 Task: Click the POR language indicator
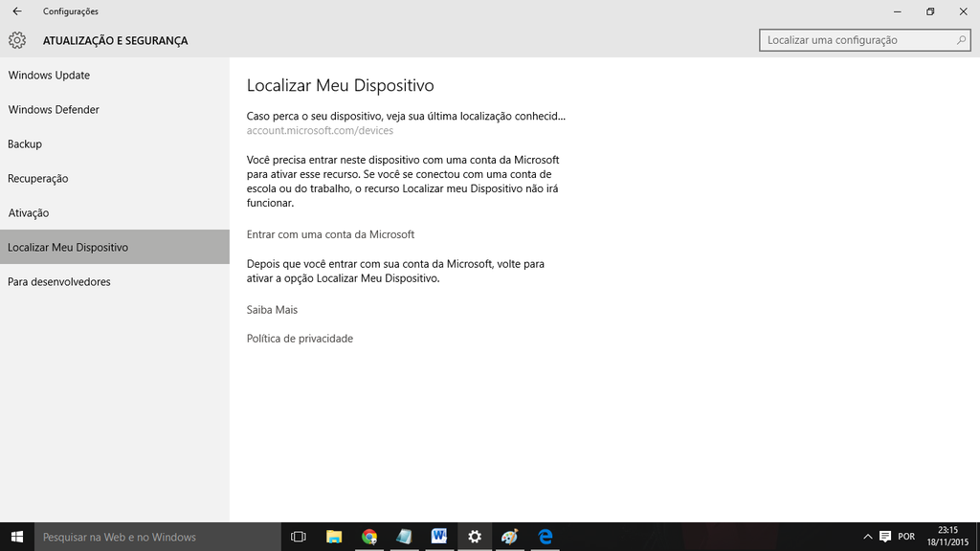point(906,537)
